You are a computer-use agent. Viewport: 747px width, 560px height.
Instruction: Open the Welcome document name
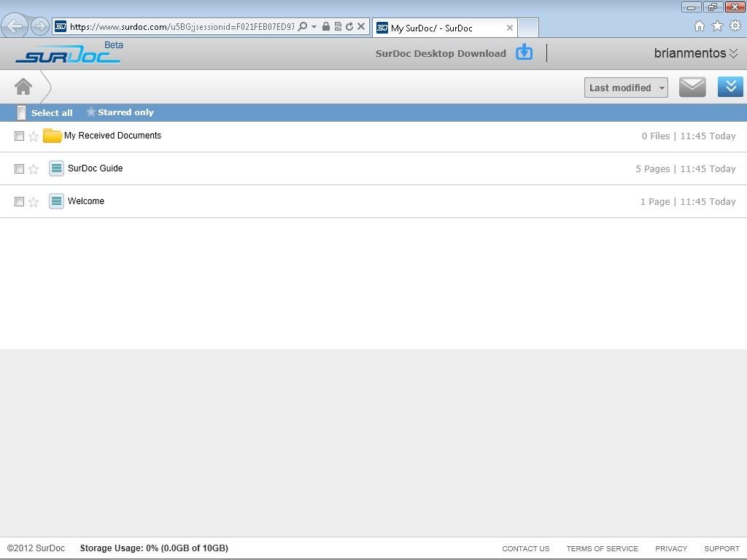(x=86, y=201)
